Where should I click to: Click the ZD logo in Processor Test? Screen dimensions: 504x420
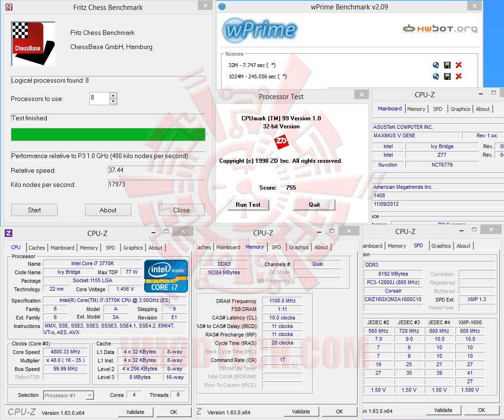(281, 142)
